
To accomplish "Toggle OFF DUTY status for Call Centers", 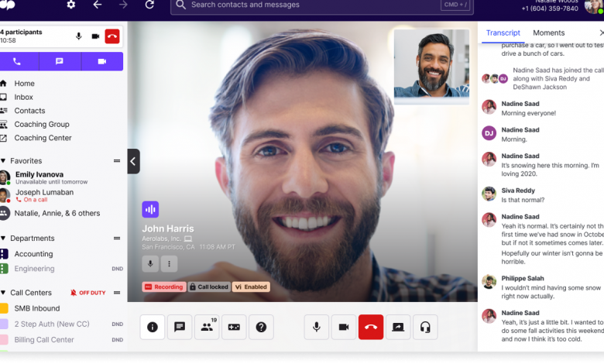I will pos(88,293).
